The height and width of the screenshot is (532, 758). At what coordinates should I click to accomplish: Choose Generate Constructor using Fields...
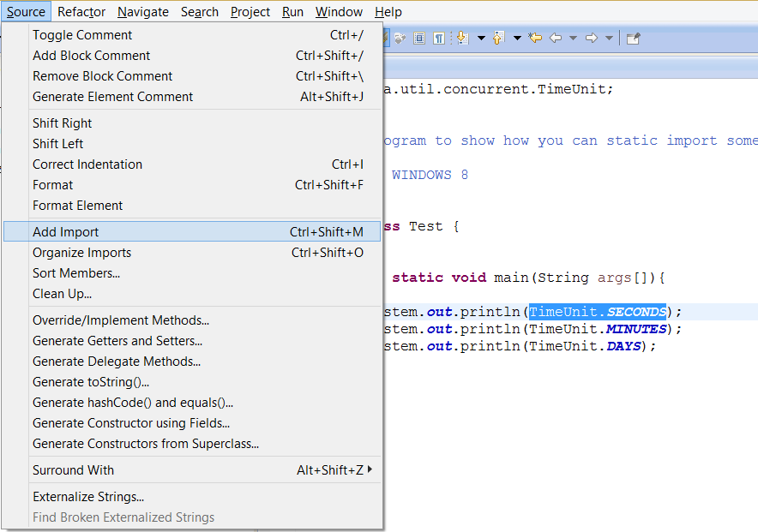pyautogui.click(x=192, y=423)
